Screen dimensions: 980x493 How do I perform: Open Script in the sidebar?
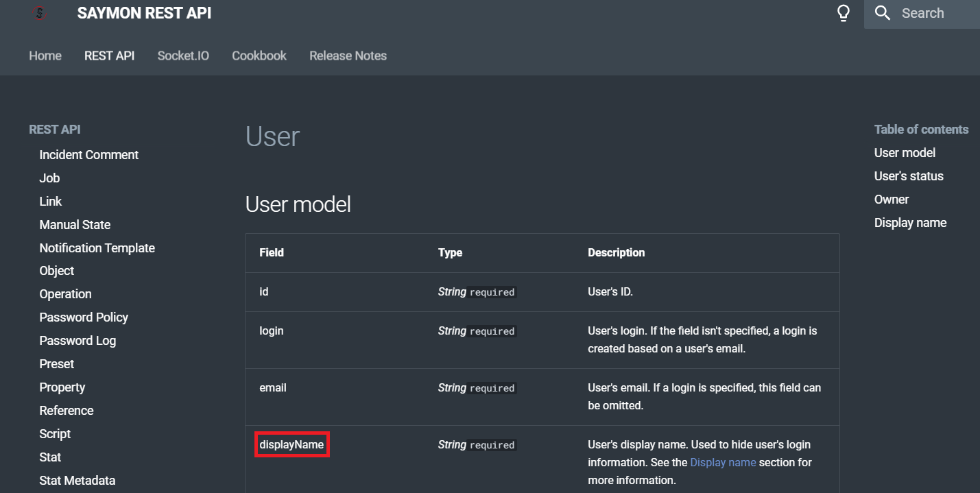[x=55, y=434]
